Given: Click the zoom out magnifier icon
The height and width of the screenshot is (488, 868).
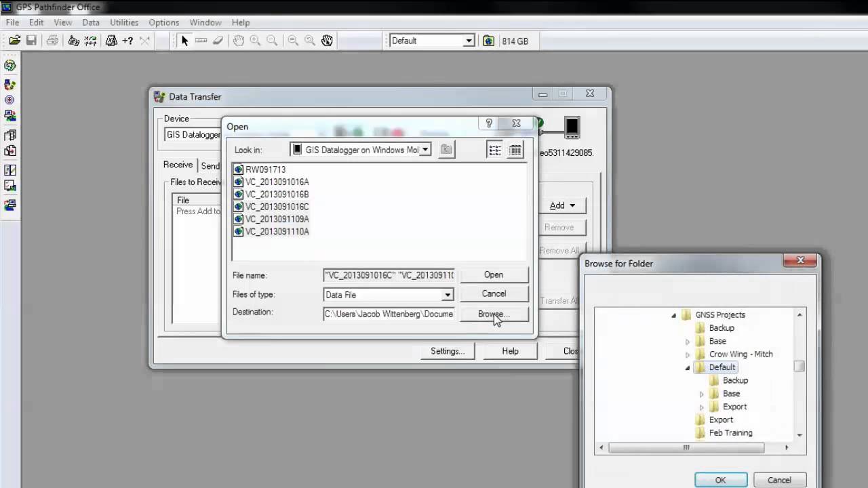Looking at the screenshot, I should click(272, 41).
